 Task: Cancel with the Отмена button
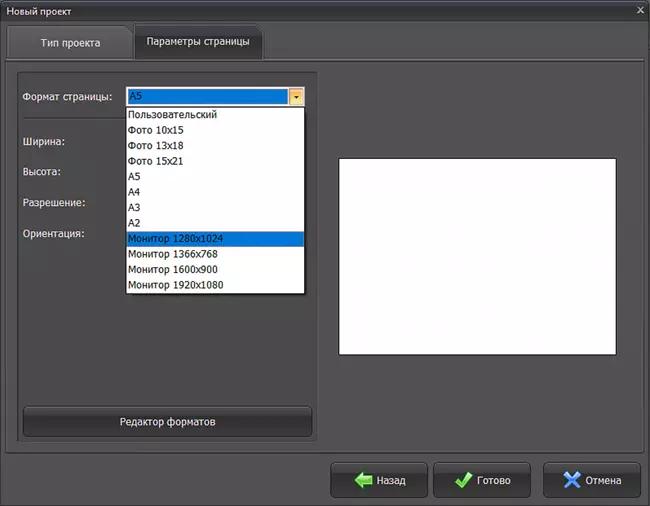point(592,480)
